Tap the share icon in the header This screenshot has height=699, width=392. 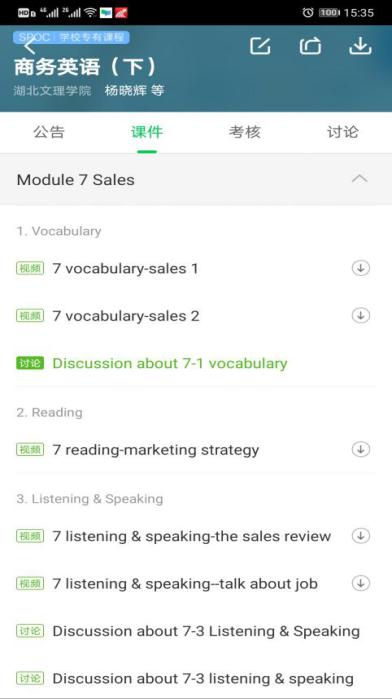[310, 45]
